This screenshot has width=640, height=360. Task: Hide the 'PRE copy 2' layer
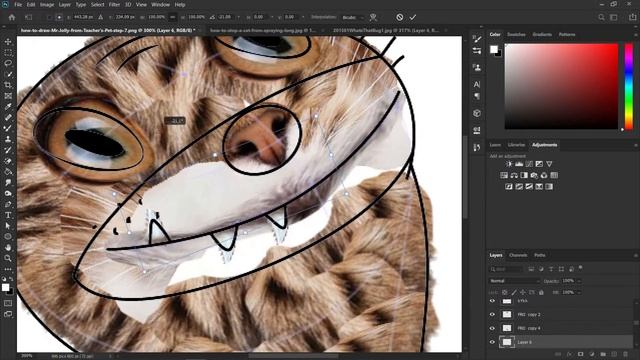(492, 314)
